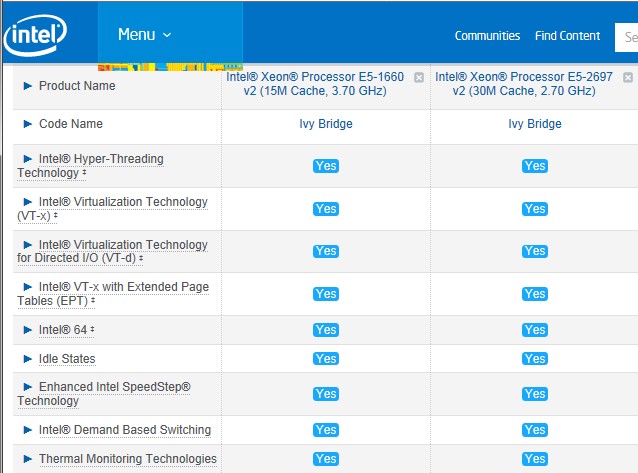Click Ivy Bridge under E5-1660 v2
The width and height of the screenshot is (638, 473).
pos(326,124)
